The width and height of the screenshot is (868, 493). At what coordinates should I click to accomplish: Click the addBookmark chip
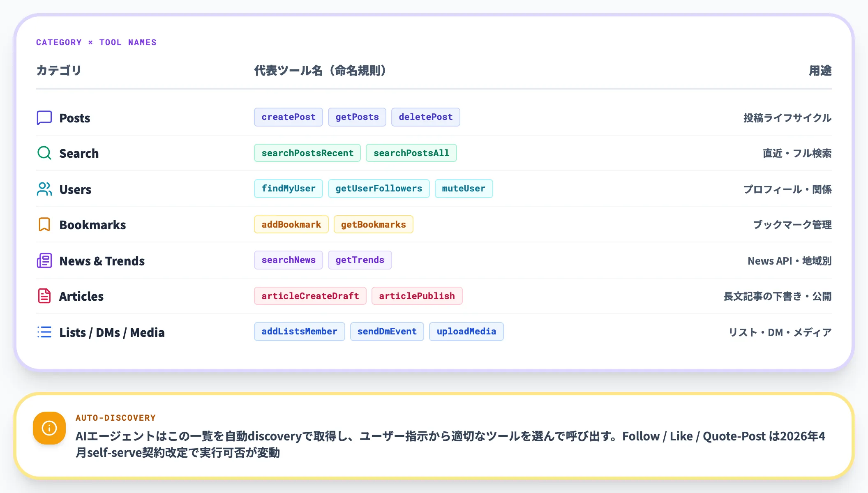(291, 224)
